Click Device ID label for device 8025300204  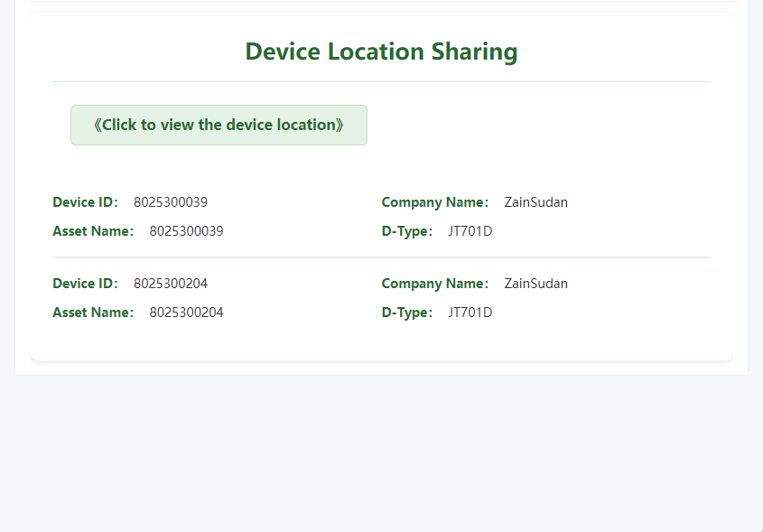[85, 284]
